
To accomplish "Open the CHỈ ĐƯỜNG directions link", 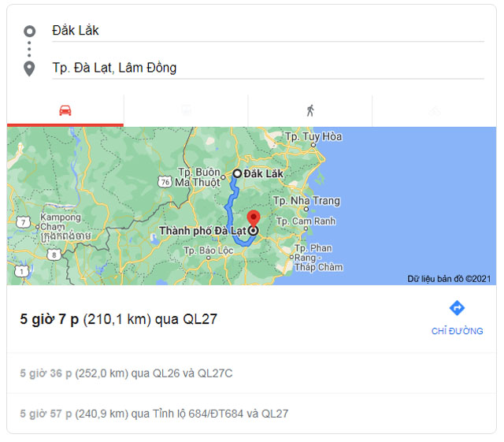I will [457, 331].
